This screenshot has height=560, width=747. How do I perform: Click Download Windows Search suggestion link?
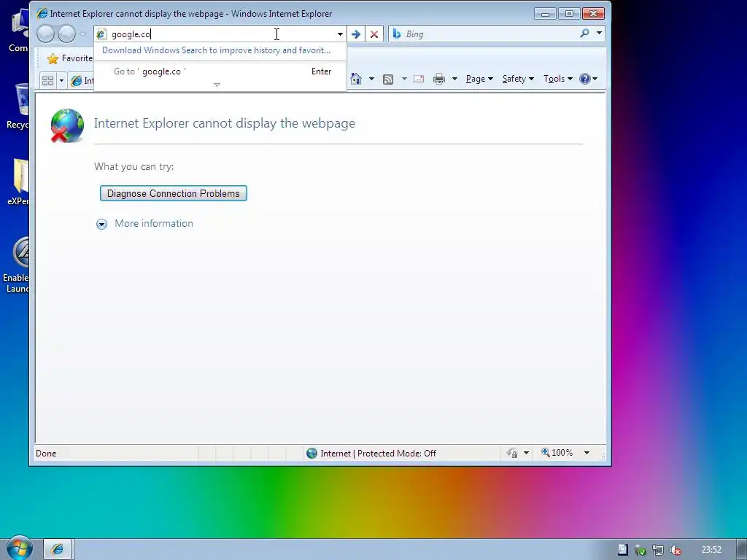(x=216, y=50)
